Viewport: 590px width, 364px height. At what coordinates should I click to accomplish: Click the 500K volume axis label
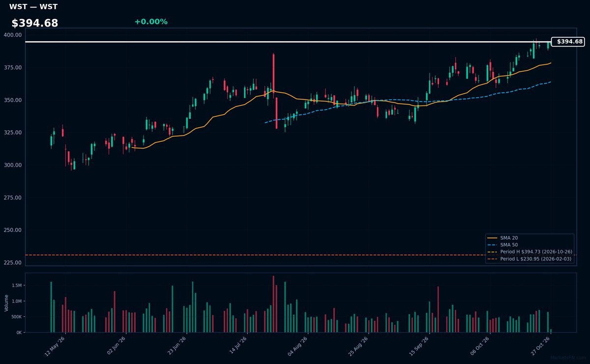pyautogui.click(x=16, y=317)
